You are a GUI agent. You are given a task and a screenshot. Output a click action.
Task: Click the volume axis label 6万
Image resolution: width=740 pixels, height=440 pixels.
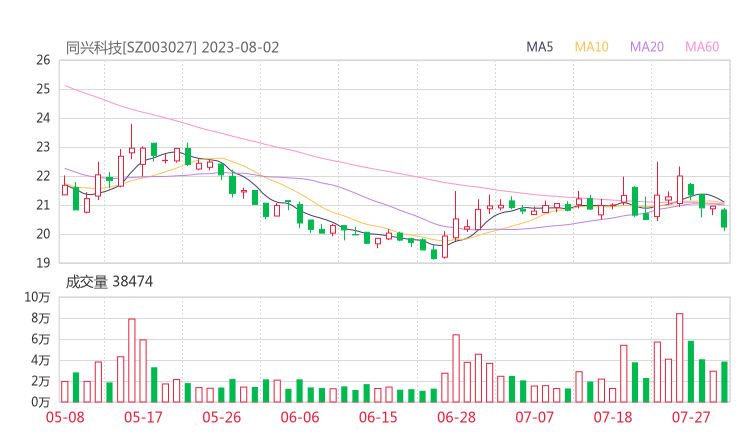pyautogui.click(x=40, y=339)
